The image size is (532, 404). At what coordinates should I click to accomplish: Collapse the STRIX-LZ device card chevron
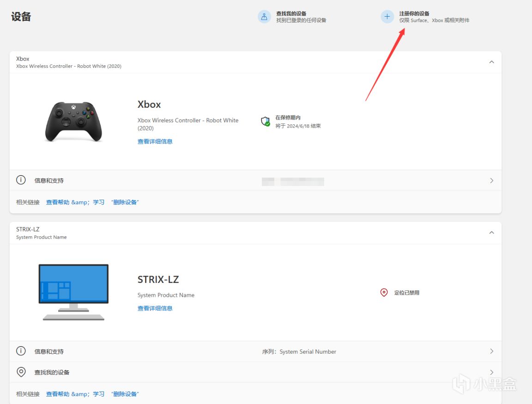tap(492, 233)
